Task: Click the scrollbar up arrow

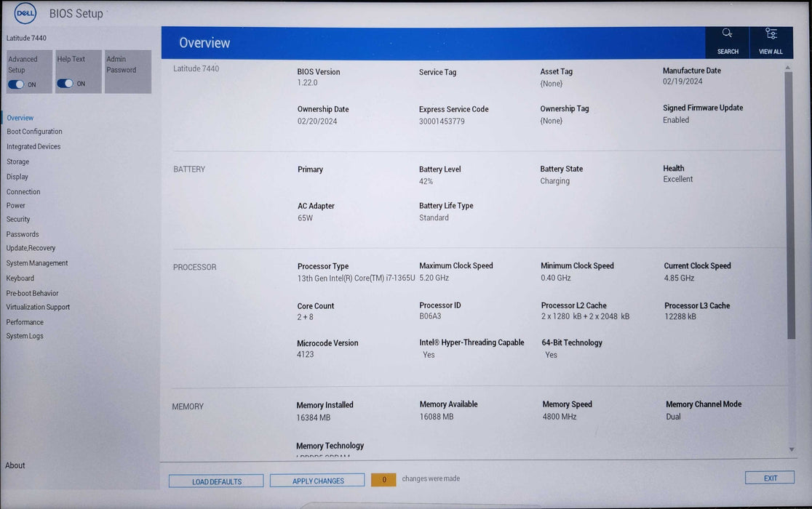Action: tap(788, 67)
